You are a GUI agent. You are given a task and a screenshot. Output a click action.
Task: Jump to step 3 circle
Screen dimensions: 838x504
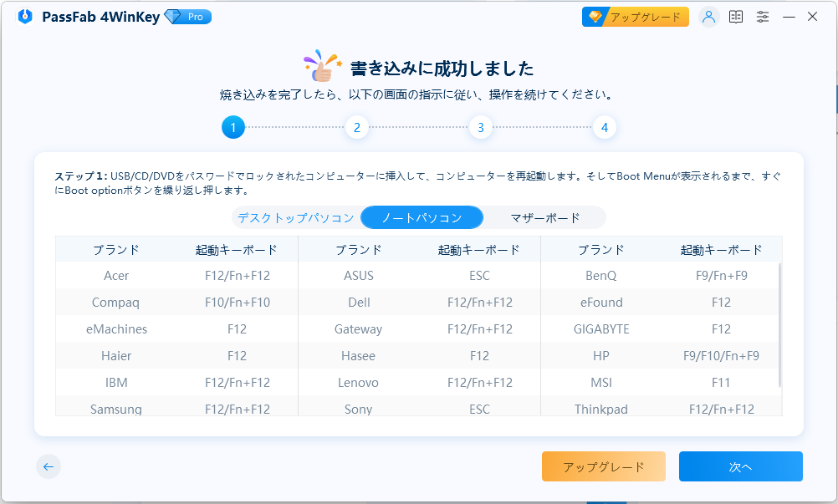click(x=480, y=128)
